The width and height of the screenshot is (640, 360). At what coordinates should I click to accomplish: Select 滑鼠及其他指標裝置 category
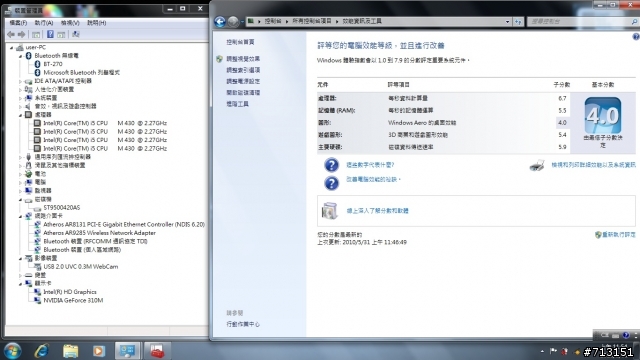point(60,165)
